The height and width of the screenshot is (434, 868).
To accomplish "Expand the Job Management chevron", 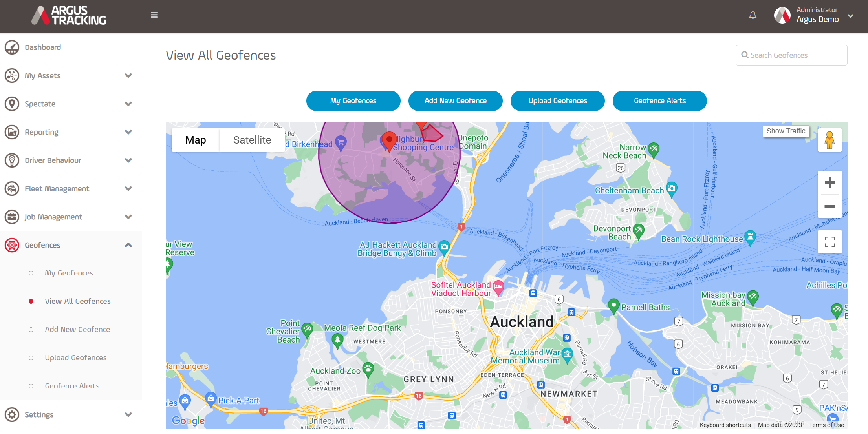I will [x=128, y=217].
